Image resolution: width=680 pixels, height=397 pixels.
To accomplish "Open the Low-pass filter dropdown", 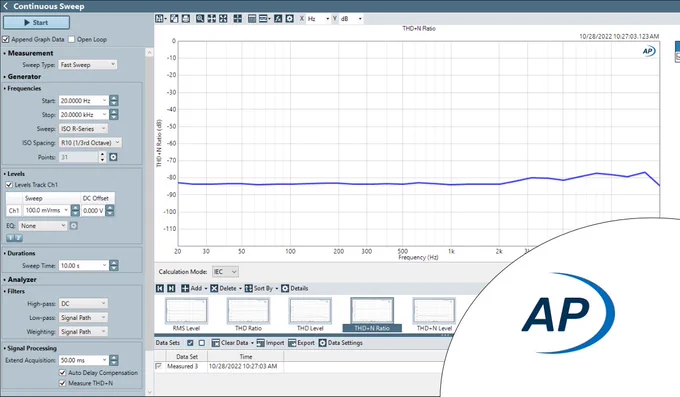I will (x=83, y=318).
